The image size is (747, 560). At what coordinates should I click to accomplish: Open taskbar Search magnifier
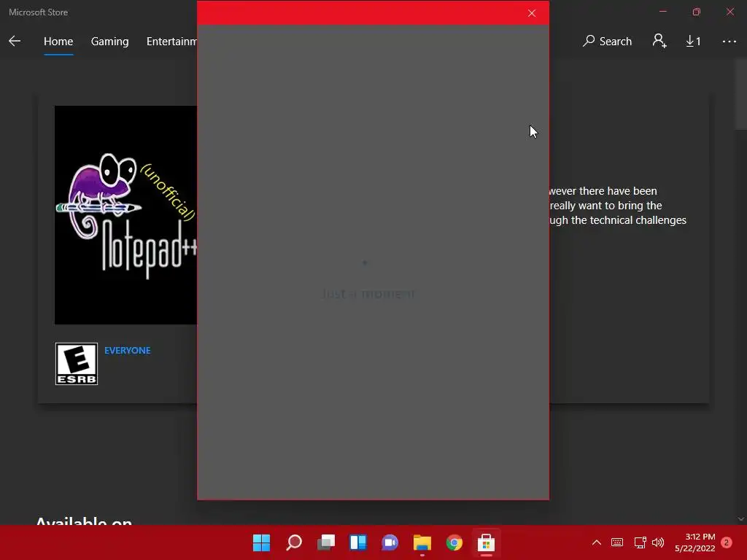pyautogui.click(x=293, y=542)
